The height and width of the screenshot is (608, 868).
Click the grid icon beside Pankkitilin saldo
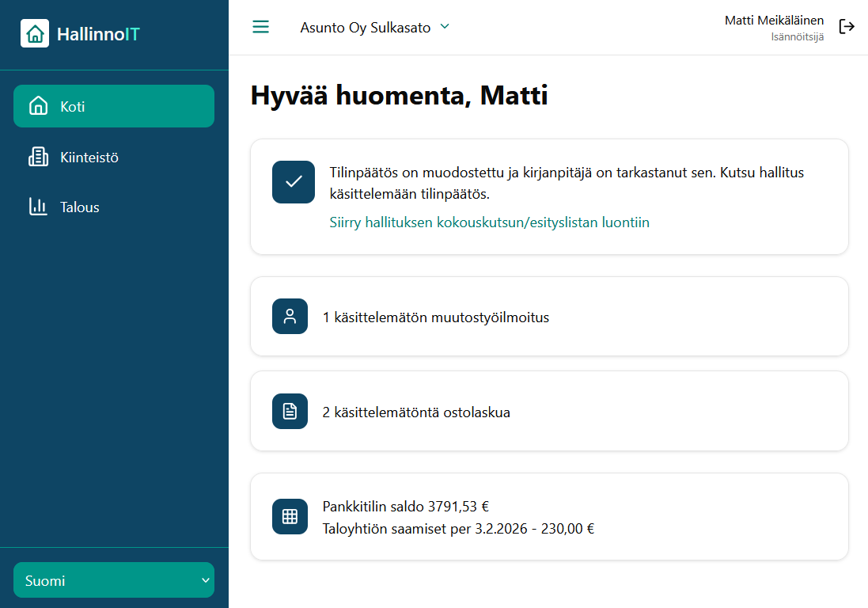click(290, 516)
